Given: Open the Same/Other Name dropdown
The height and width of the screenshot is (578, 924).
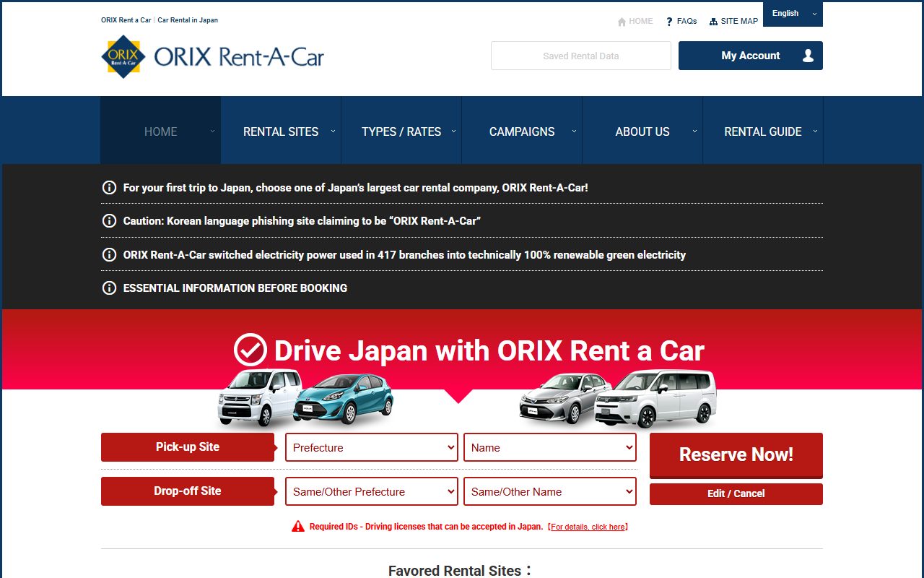Looking at the screenshot, I should point(550,492).
